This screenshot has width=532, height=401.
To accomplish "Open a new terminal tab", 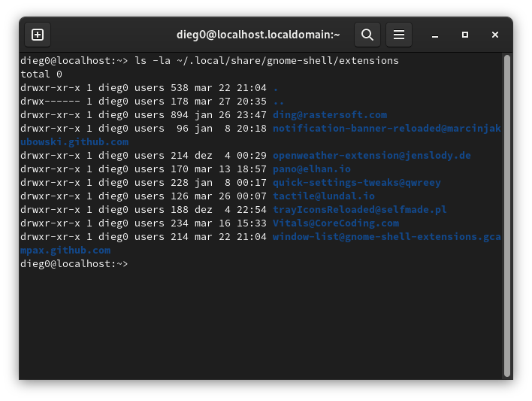I will [x=38, y=35].
